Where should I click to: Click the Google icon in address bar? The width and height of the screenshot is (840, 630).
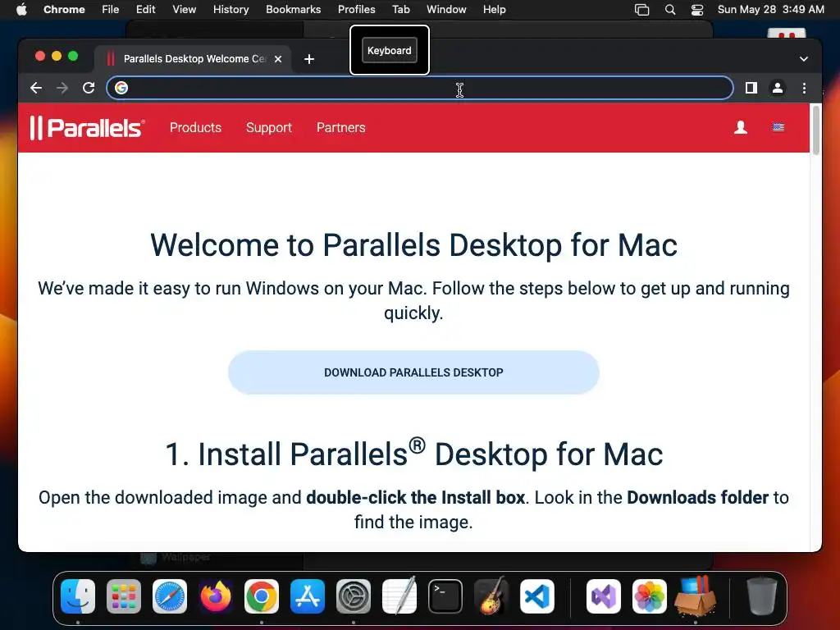(x=121, y=88)
